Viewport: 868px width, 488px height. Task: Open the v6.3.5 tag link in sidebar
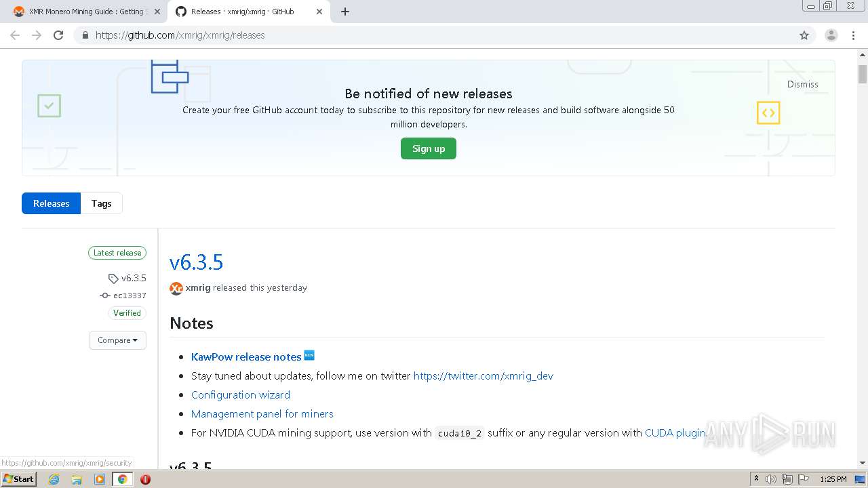tap(134, 278)
